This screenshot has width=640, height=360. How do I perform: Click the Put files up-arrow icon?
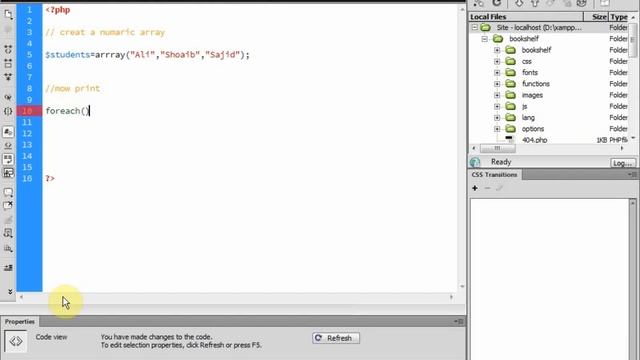coord(535,3)
